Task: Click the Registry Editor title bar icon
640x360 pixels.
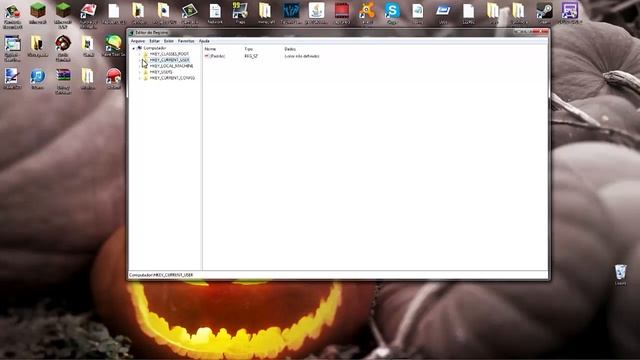Action: point(131,33)
